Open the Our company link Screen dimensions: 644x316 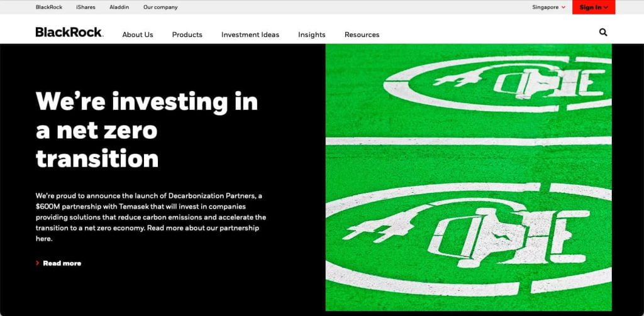point(160,7)
